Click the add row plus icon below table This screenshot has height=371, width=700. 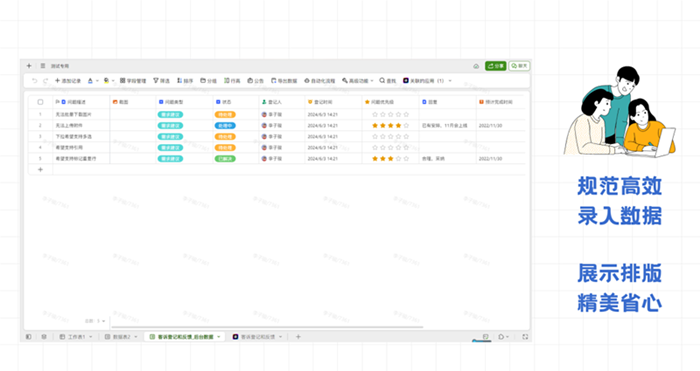40,170
